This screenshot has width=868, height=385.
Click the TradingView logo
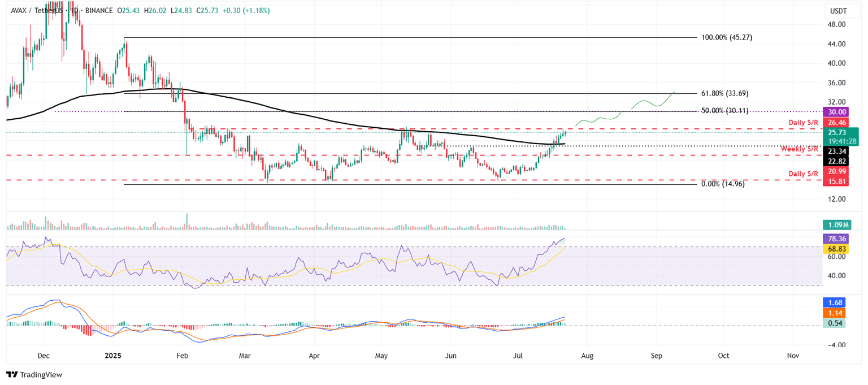click(34, 375)
